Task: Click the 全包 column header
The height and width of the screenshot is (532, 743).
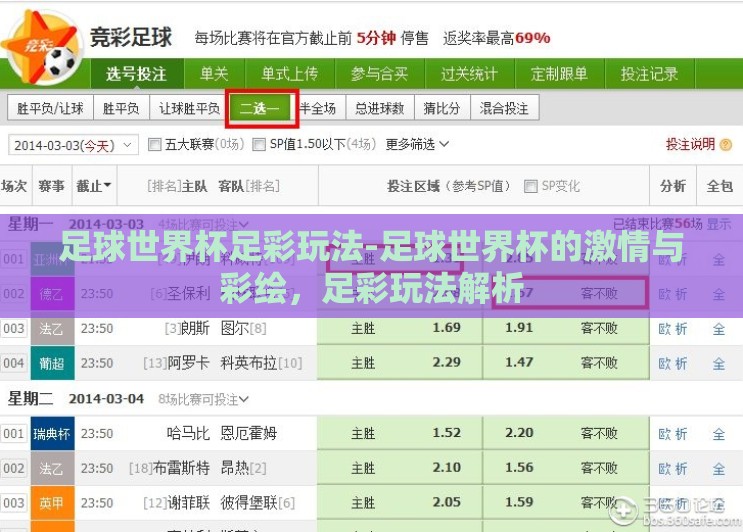Action: point(719,186)
